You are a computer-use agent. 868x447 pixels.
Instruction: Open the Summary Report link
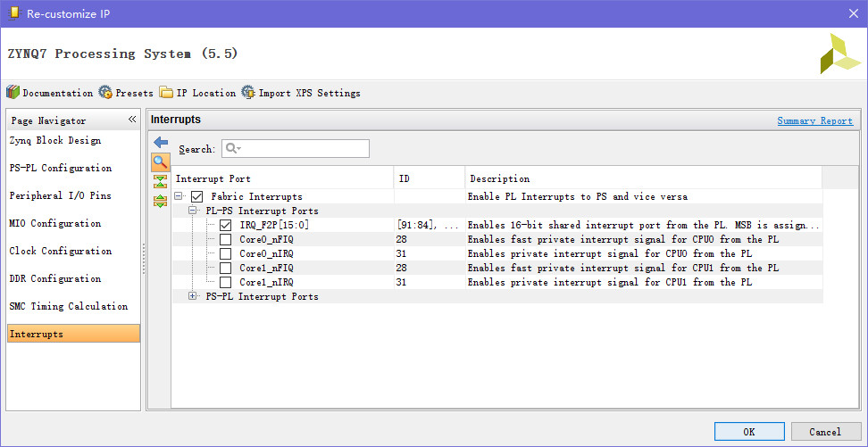pyautogui.click(x=814, y=121)
